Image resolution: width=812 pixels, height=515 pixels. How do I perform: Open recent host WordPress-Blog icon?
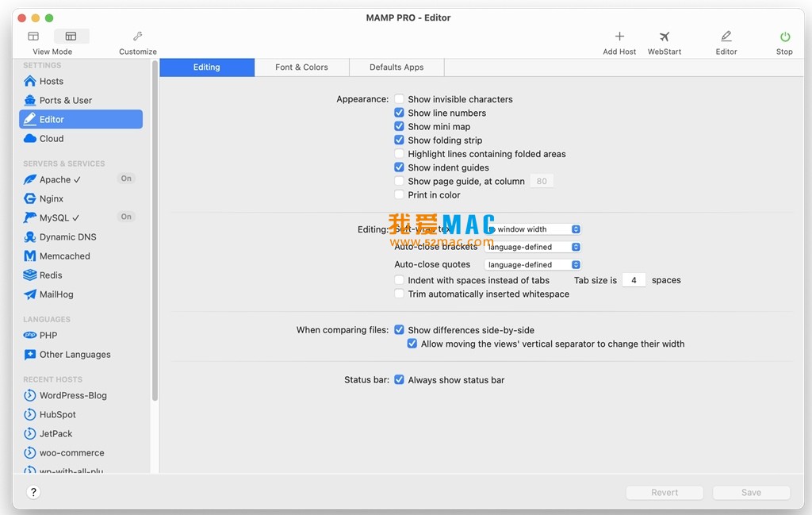point(30,395)
